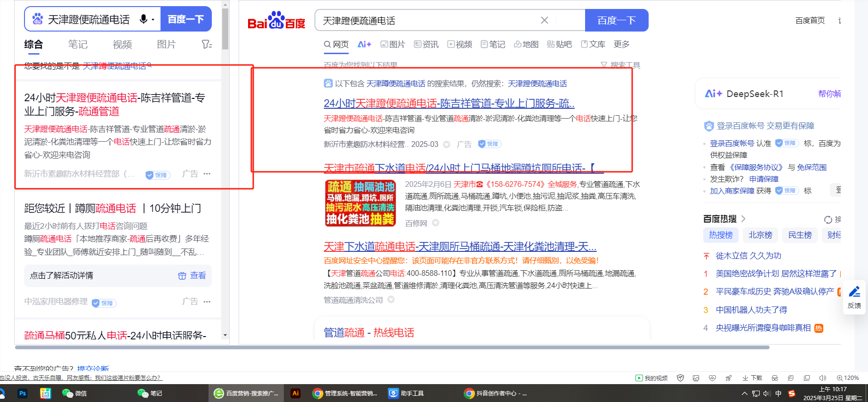Select the 综合 tab in left panel
Image resolution: width=868 pixels, height=402 pixels.
tap(33, 44)
